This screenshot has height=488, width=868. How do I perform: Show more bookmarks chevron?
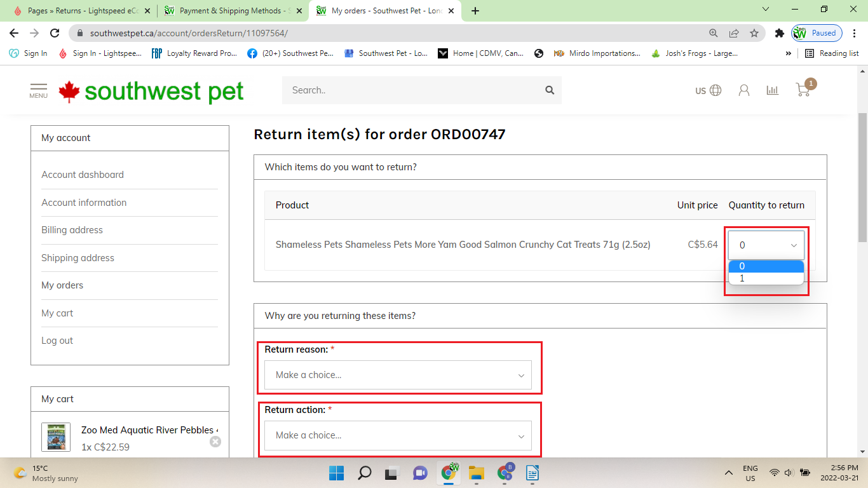coord(789,53)
